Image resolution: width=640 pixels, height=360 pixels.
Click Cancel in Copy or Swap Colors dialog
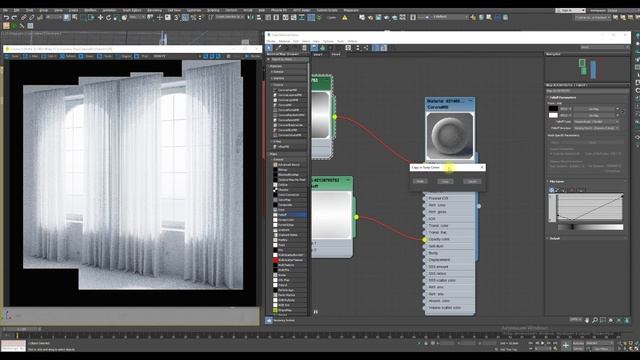point(472,181)
